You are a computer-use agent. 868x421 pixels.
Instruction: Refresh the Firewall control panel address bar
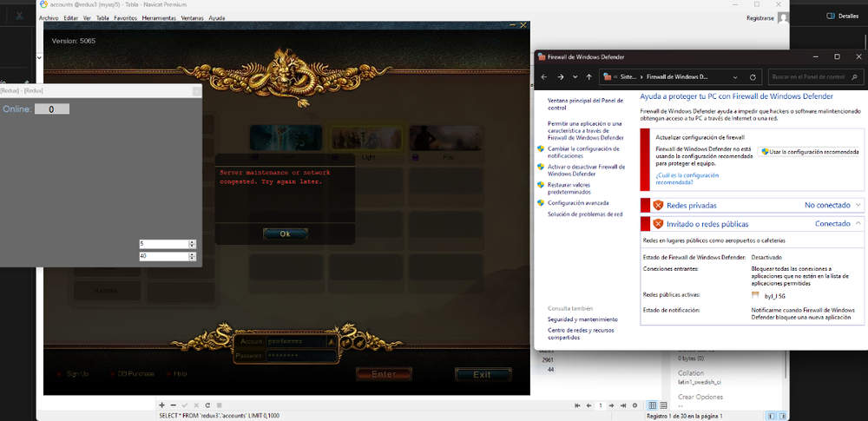tap(753, 76)
